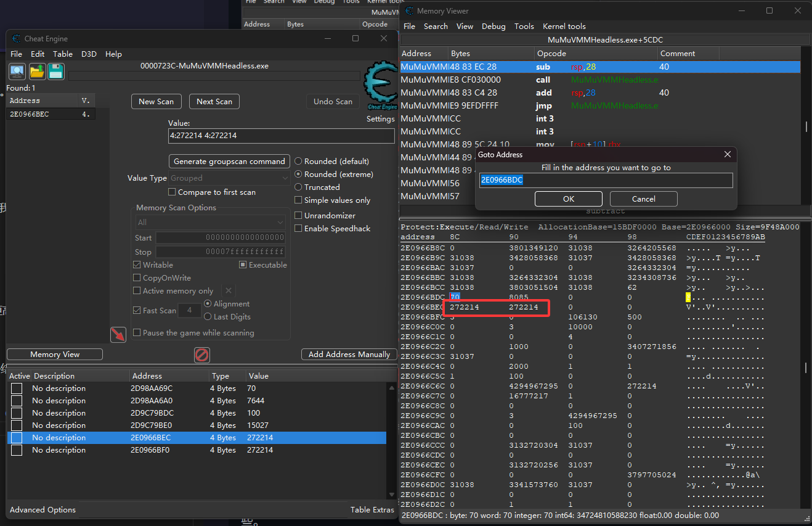Click the address list scrollbar up arrow
The height and width of the screenshot is (526, 812).
[391, 388]
